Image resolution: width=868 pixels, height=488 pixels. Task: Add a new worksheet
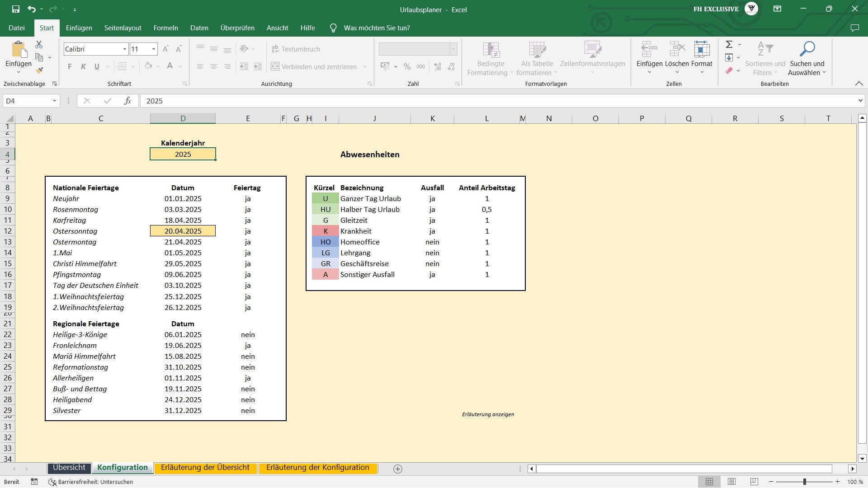coord(398,469)
